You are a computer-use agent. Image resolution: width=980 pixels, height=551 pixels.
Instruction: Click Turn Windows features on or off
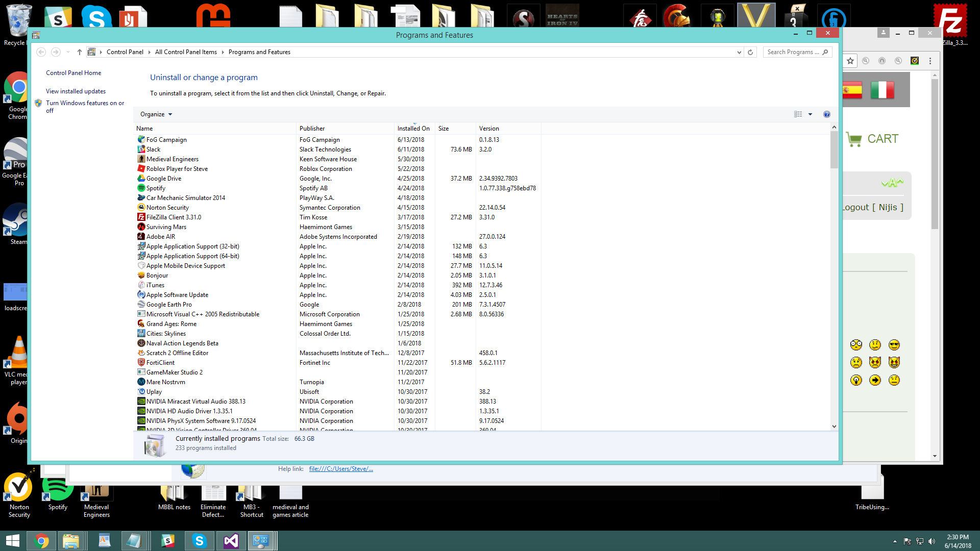point(85,107)
